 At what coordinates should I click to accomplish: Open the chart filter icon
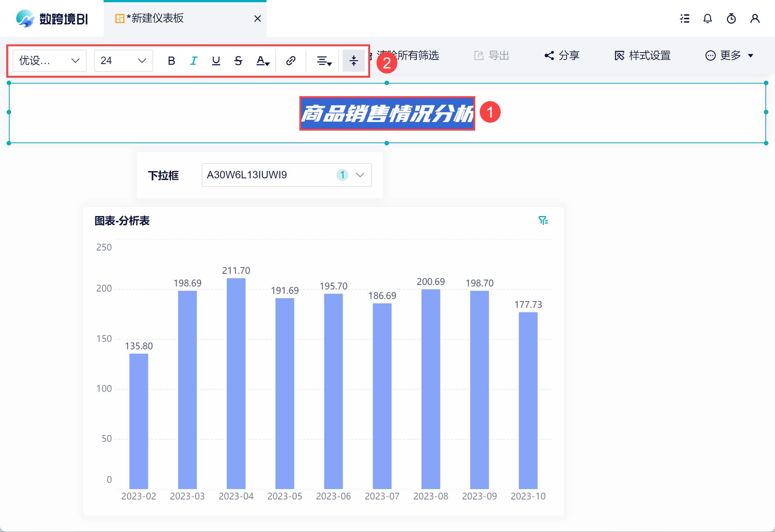pyautogui.click(x=543, y=221)
